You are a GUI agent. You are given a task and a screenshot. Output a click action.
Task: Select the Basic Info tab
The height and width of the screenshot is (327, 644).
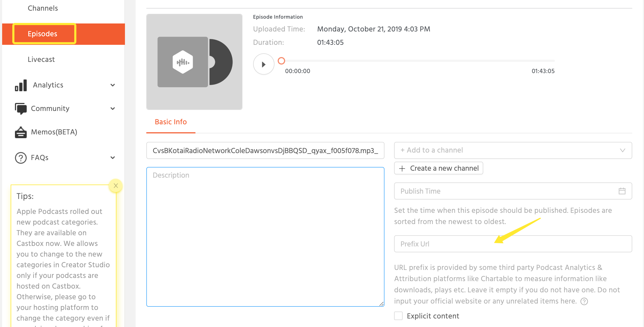coord(171,122)
